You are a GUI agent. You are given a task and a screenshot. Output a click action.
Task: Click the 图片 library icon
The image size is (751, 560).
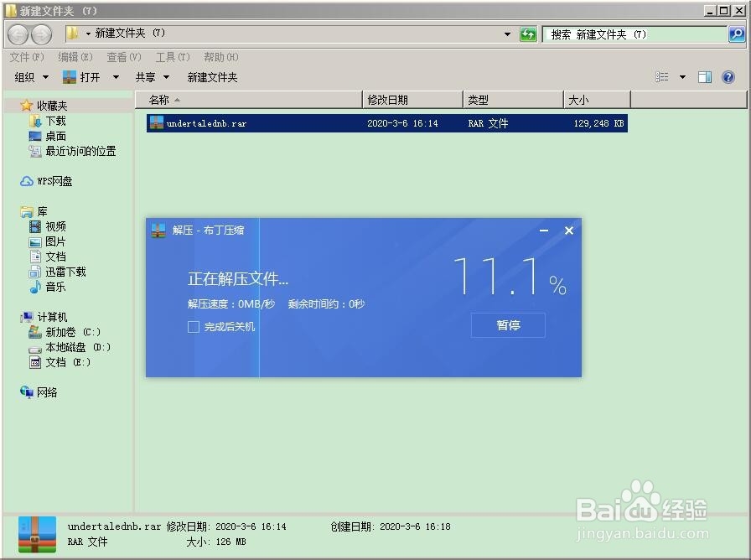point(35,241)
